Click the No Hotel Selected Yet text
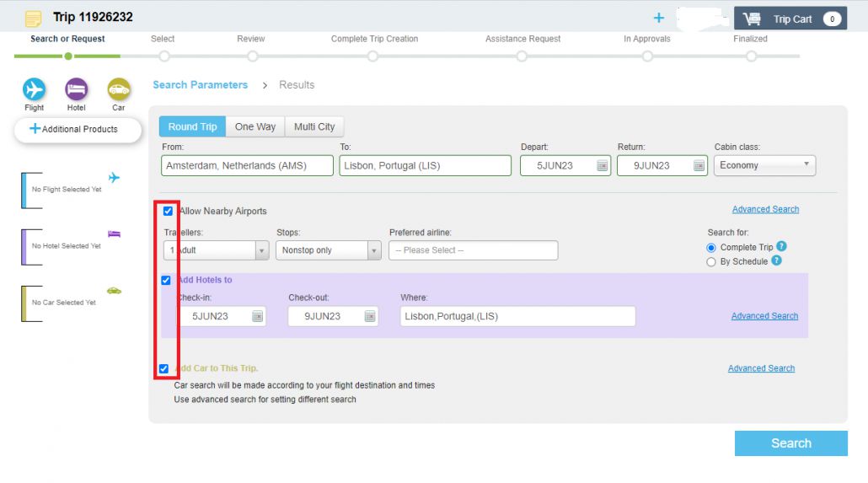 (x=67, y=246)
